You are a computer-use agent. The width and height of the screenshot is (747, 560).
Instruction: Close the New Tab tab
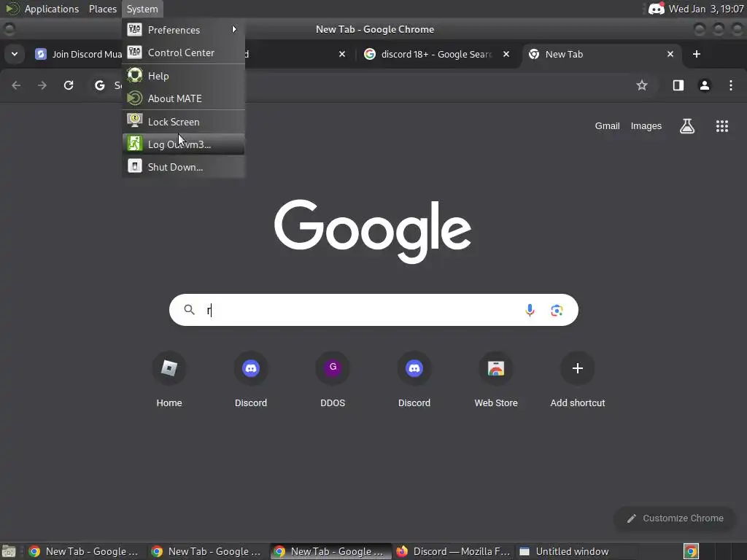click(670, 54)
